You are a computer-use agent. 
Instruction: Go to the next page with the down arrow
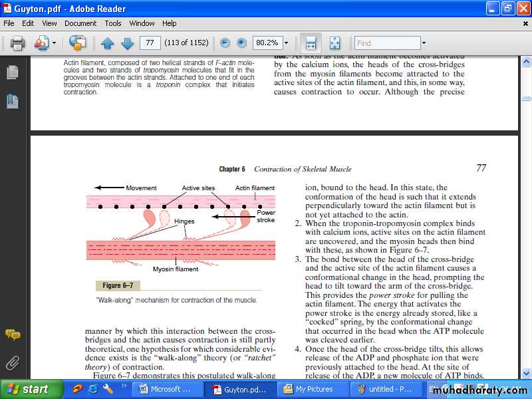pos(127,43)
